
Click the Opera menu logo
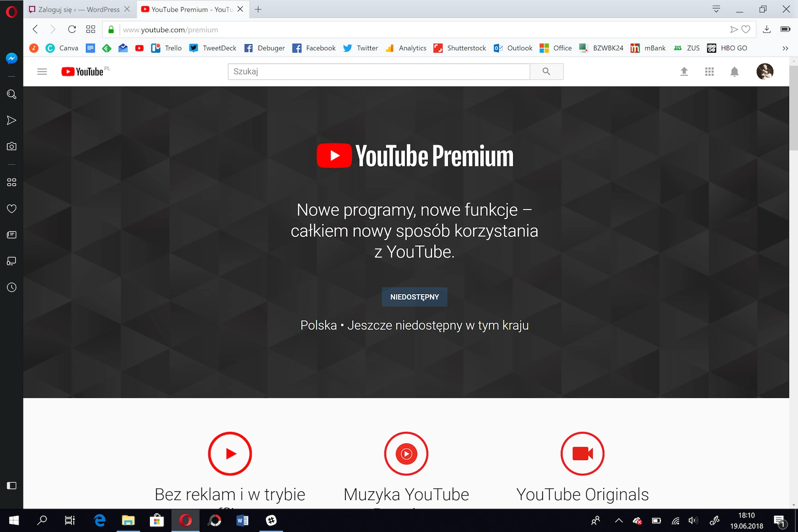tap(12, 11)
